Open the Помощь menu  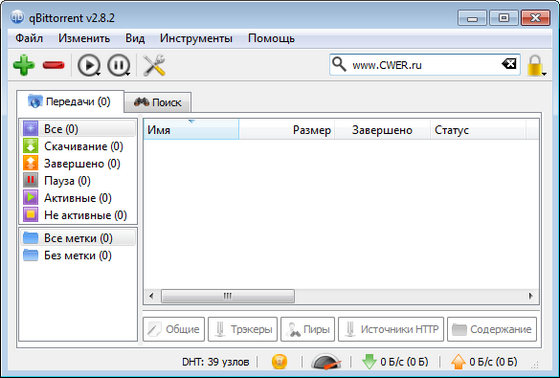pyautogui.click(x=271, y=38)
